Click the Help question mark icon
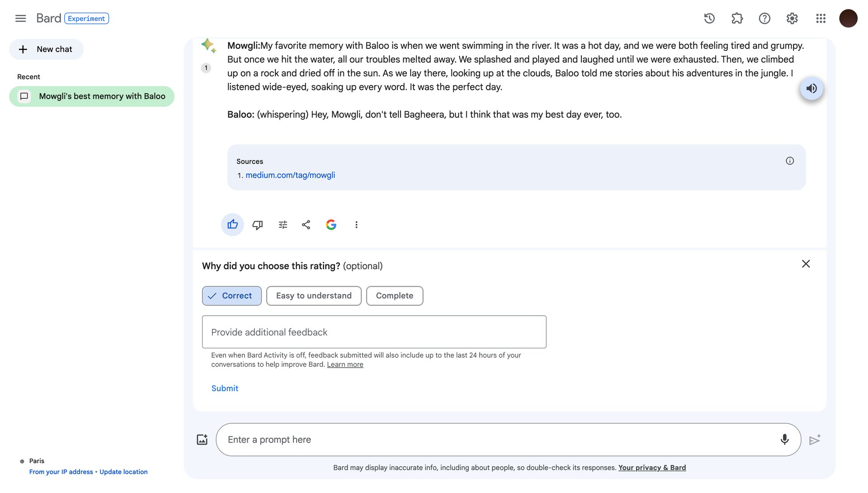The height and width of the screenshot is (493, 868). click(764, 19)
